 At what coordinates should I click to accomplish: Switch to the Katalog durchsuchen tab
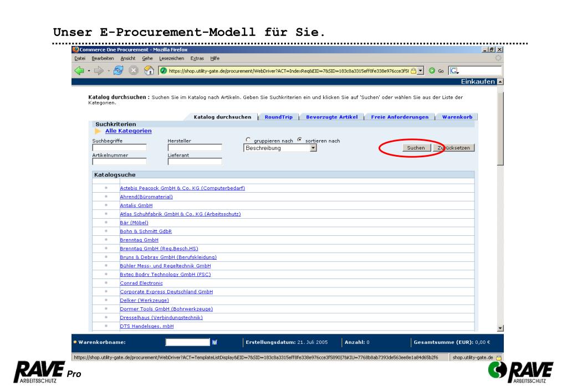[222, 117]
